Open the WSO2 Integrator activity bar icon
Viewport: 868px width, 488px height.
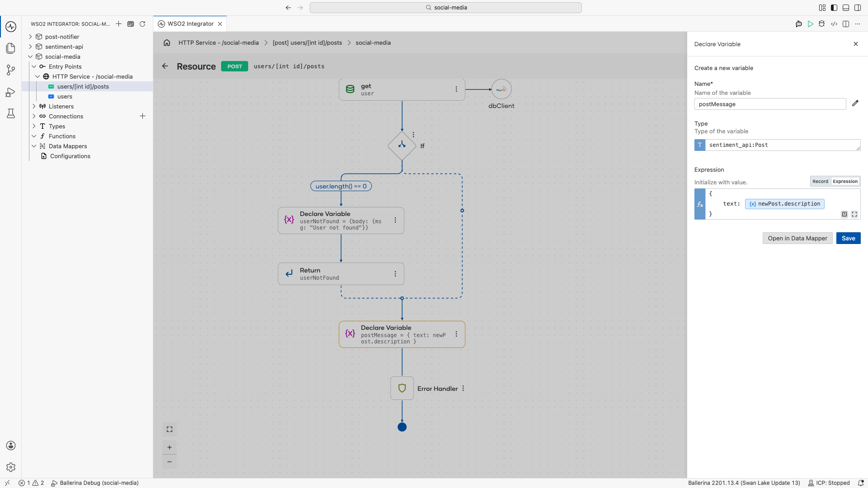11,27
